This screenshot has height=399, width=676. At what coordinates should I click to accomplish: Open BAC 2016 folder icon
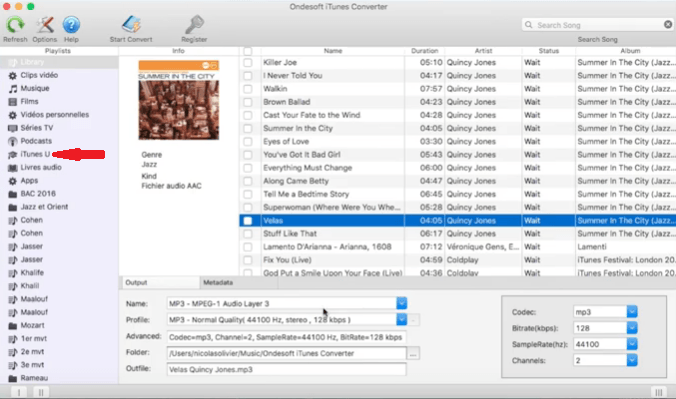(13, 194)
